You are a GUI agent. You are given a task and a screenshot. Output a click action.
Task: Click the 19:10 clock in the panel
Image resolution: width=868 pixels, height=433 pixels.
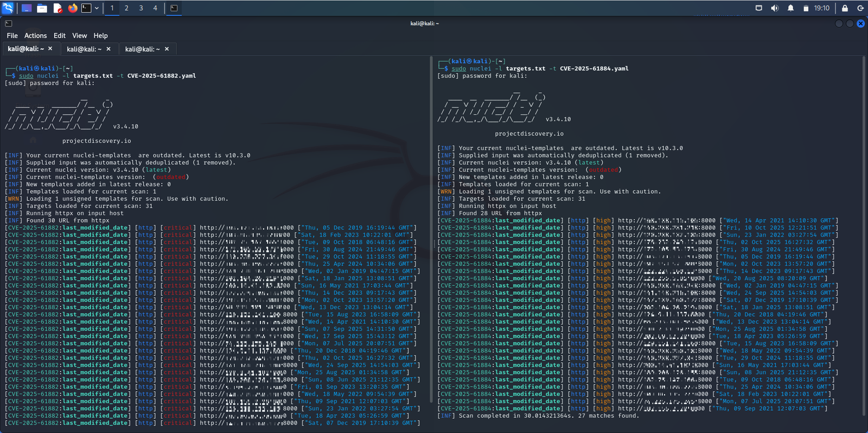(822, 8)
